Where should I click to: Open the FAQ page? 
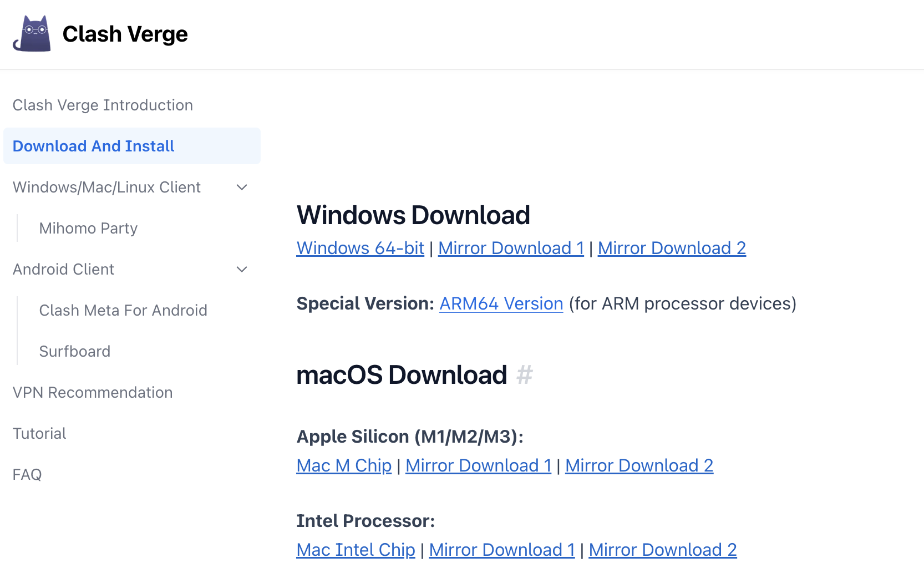coord(27,475)
